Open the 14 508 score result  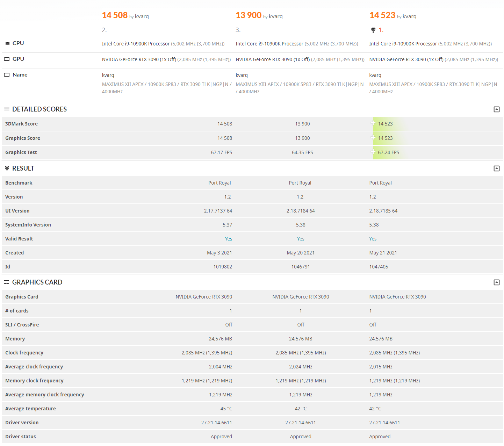[115, 15]
